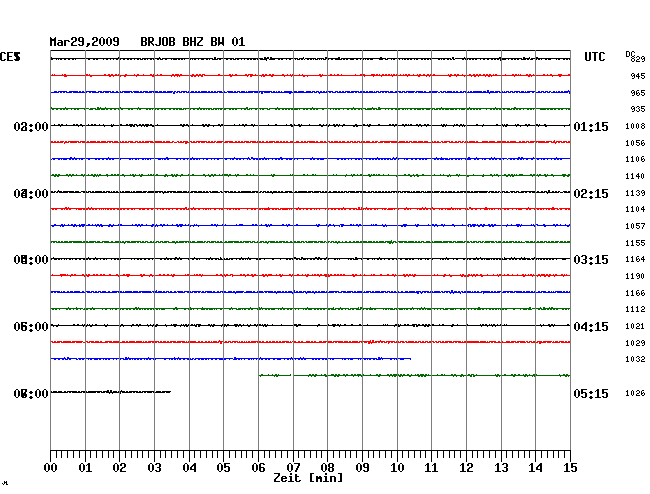Image resolution: width=650 pixels, height=494 pixels.
Task: Click the 13 minute tick label
Action: tap(501, 468)
